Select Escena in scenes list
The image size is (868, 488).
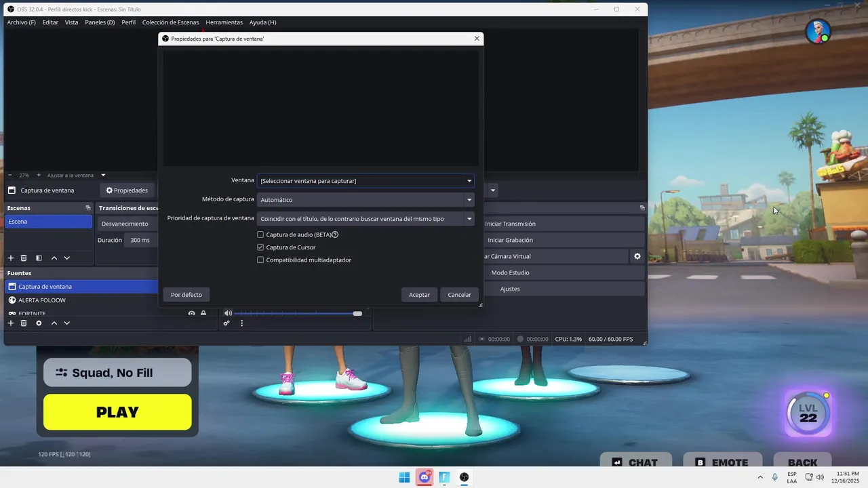48,222
